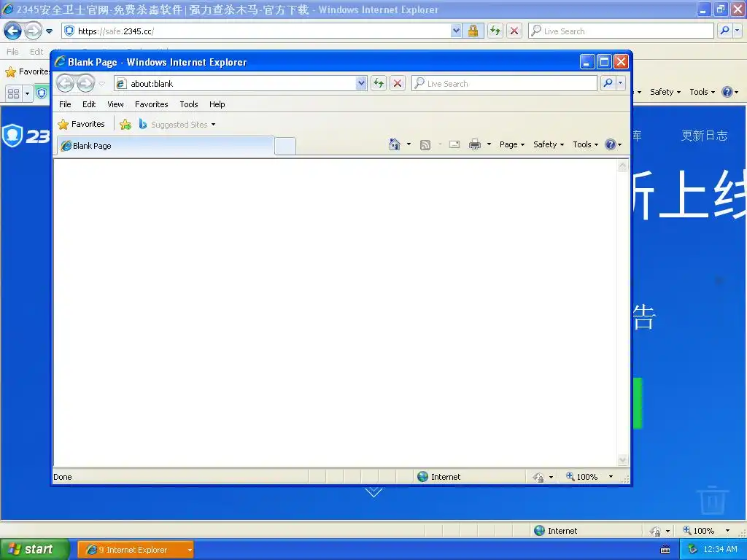Screen dimensions: 747x560
Task: Click Help icon in Blank Page command bar
Action: click(x=611, y=144)
